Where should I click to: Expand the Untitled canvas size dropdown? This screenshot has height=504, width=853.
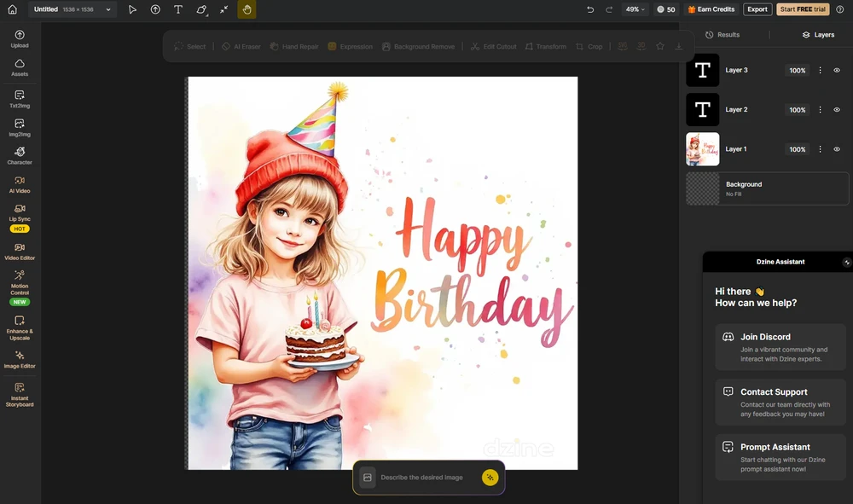tap(108, 9)
